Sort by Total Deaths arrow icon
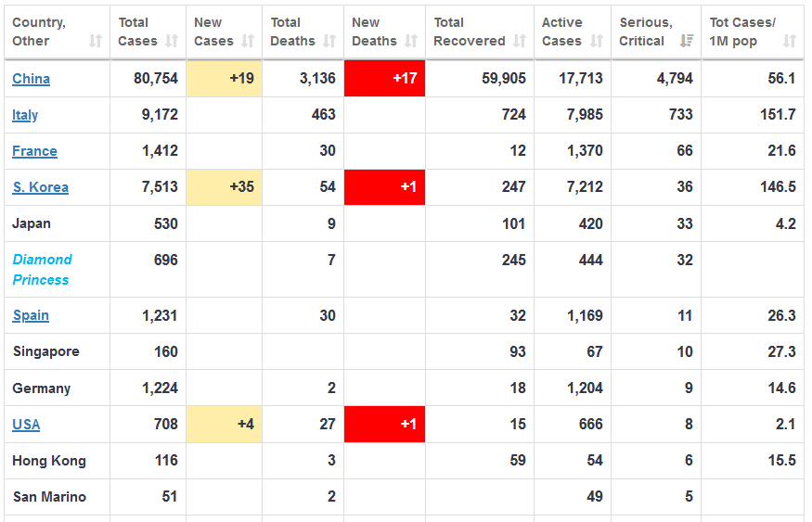Viewport: 812px width, 522px height. 329,41
